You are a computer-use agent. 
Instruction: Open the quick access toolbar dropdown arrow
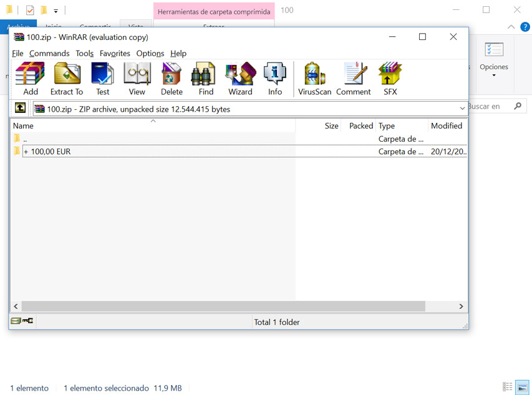pyautogui.click(x=56, y=11)
